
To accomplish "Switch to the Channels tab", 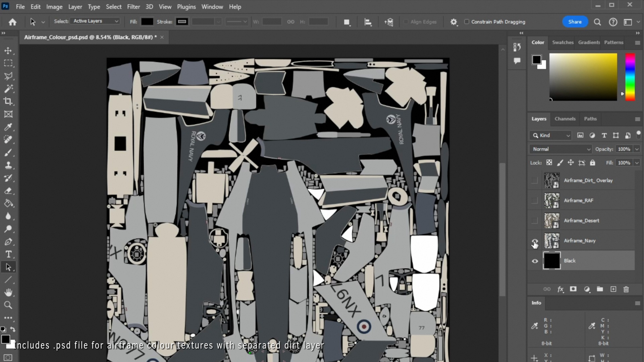I will click(x=565, y=119).
